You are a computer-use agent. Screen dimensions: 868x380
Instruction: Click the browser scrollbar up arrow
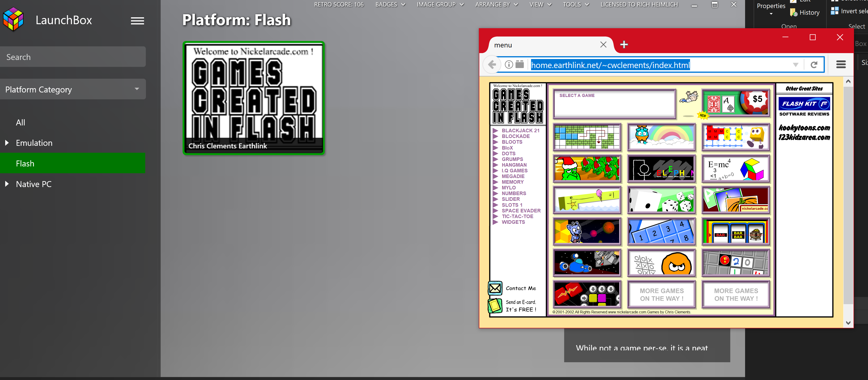(848, 82)
